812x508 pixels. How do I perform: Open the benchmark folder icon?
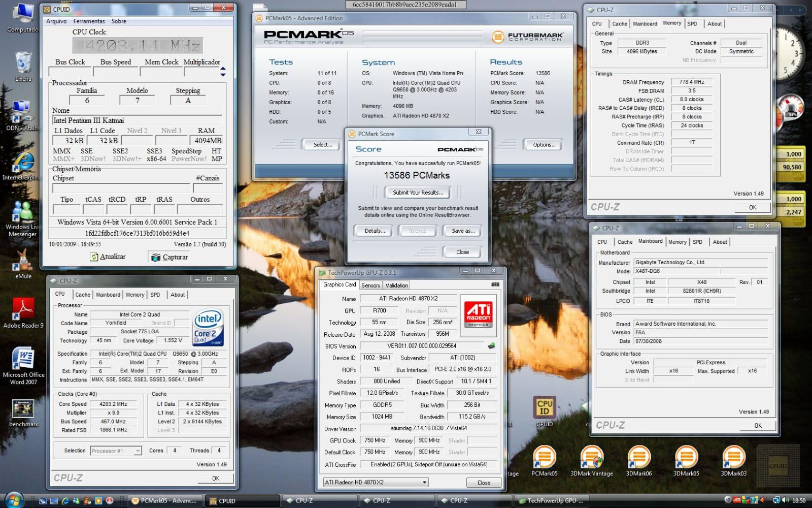(x=23, y=412)
